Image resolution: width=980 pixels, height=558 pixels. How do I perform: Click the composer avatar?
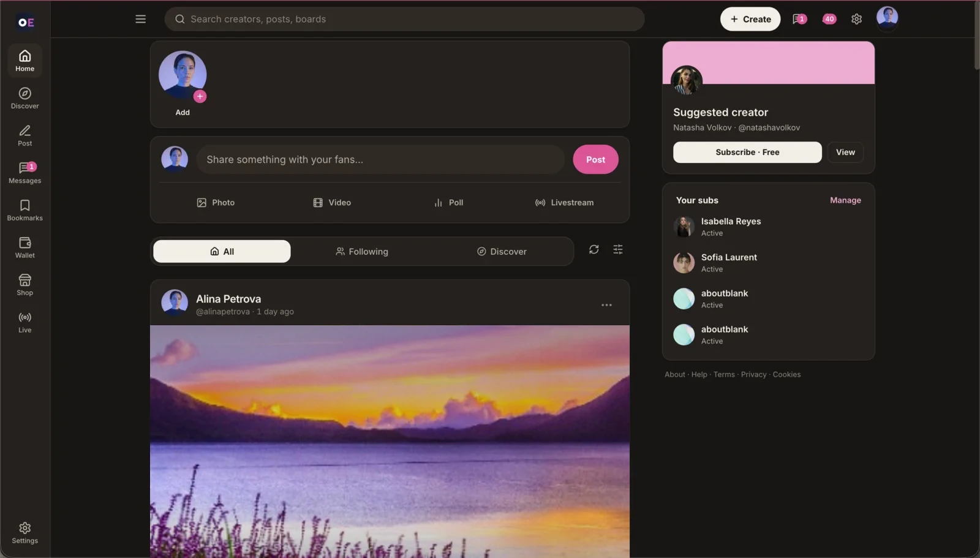[x=175, y=159]
